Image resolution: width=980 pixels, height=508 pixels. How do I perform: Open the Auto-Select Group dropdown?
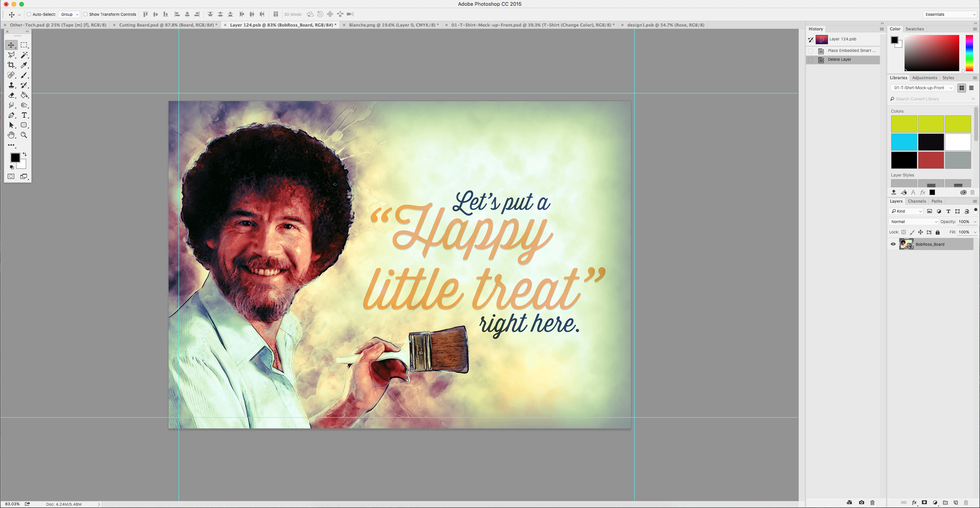coord(69,14)
